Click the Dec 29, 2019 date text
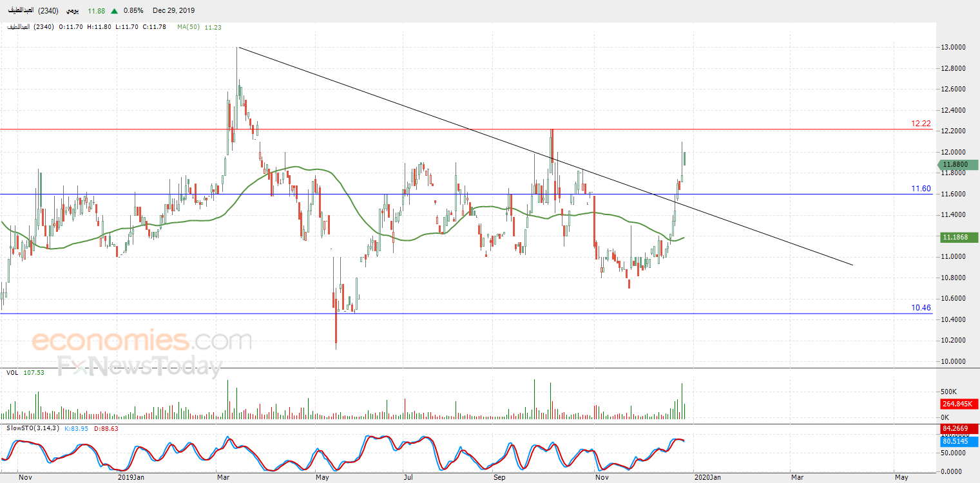The image size is (980, 483). 174,11
